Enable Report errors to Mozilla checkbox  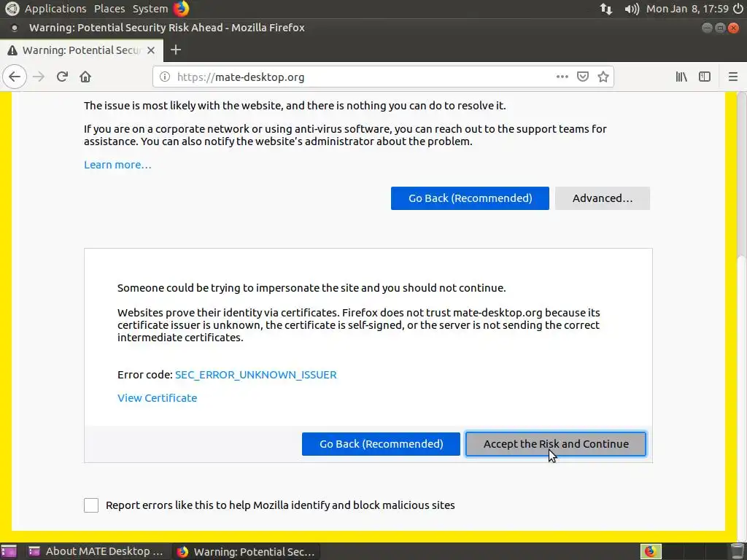tap(91, 505)
